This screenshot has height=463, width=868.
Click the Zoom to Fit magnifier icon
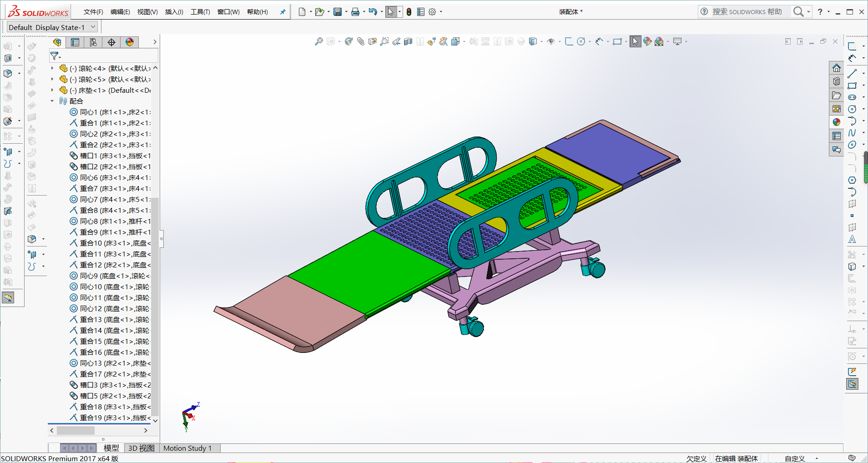(x=319, y=41)
